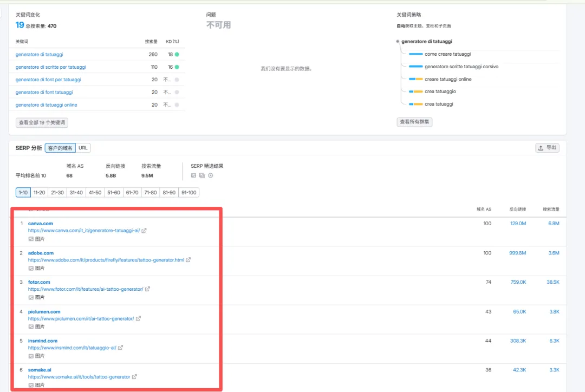
Task: Open somake.ai tools/tattoo-generator URL link
Action: (x=79, y=377)
